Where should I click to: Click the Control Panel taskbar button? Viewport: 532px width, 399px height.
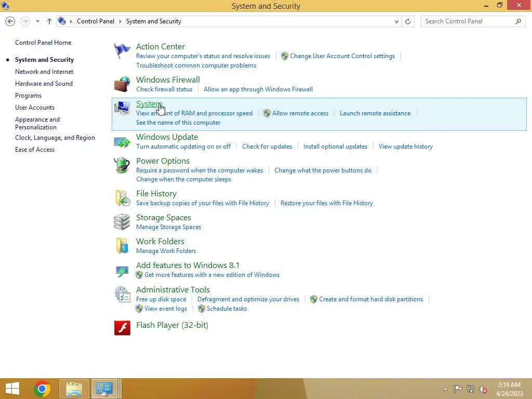104,389
